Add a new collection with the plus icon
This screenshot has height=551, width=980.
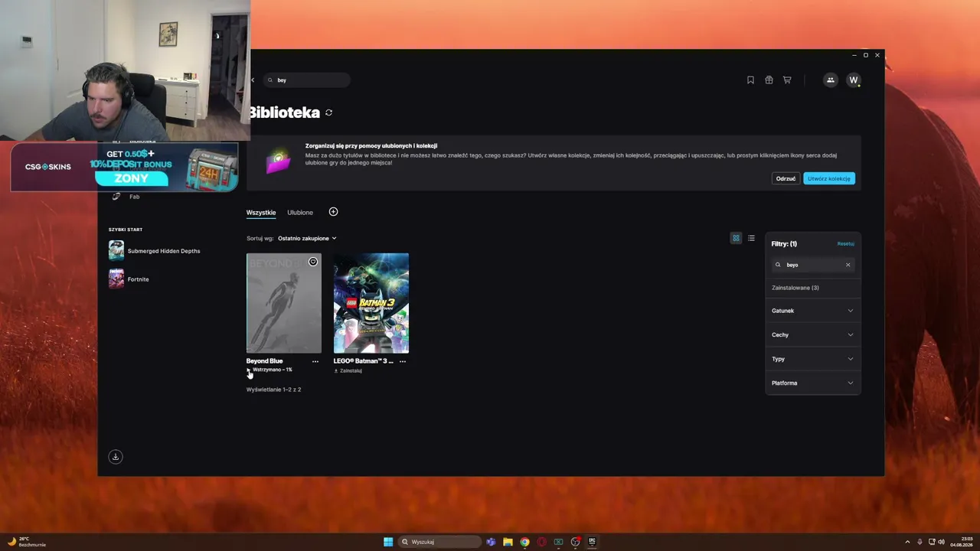tap(333, 211)
